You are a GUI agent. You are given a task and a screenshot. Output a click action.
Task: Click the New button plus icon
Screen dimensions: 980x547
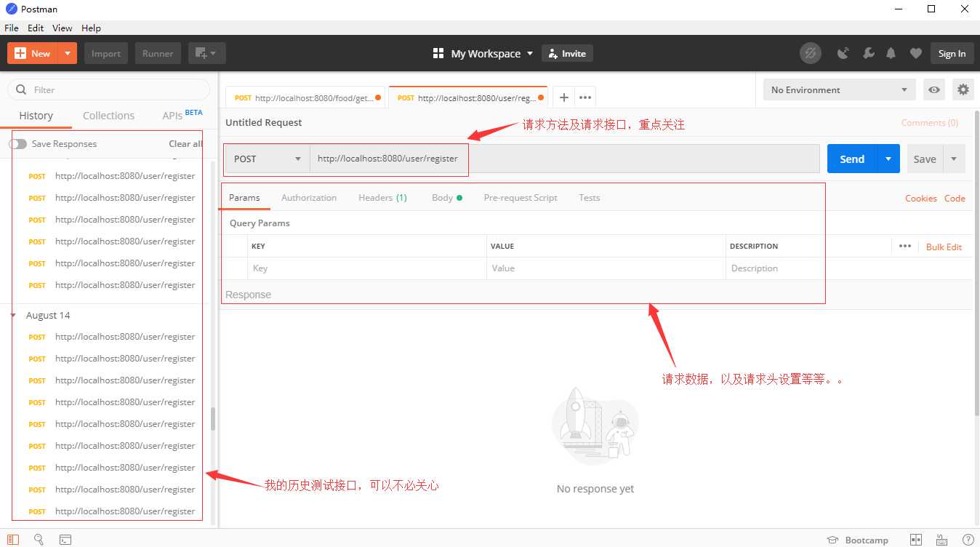tap(20, 53)
